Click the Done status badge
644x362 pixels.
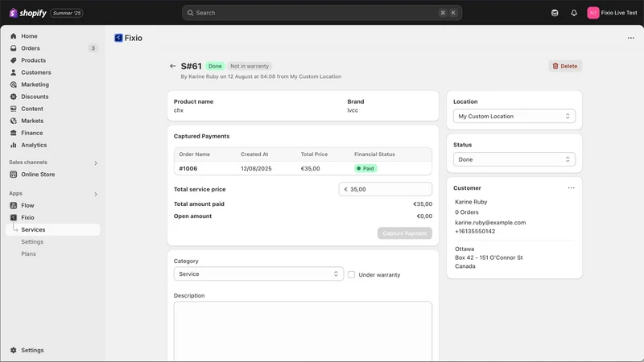pos(215,66)
